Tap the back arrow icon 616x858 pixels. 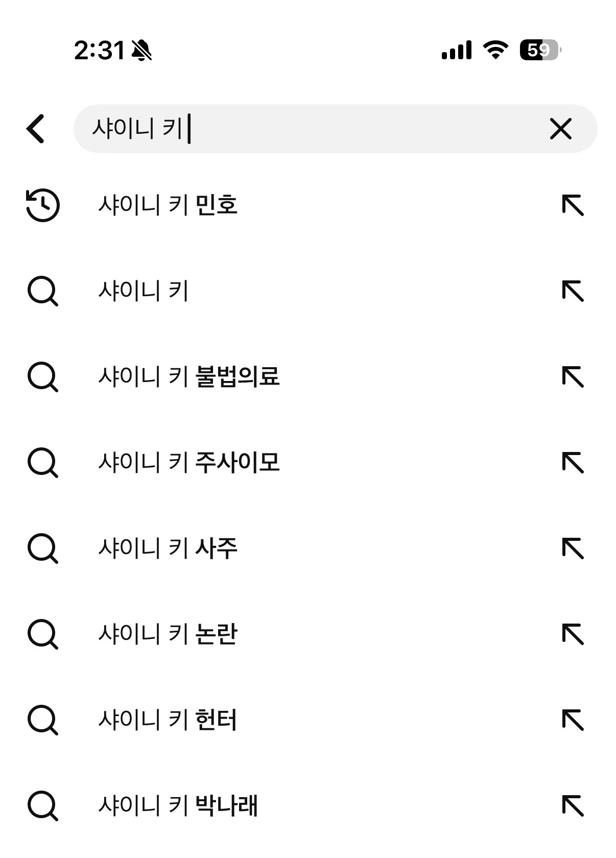(x=36, y=128)
